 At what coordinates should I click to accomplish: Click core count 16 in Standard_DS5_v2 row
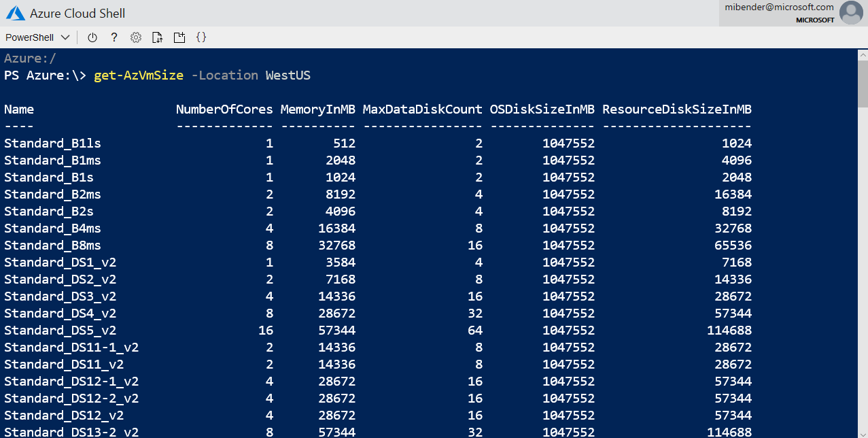click(266, 331)
